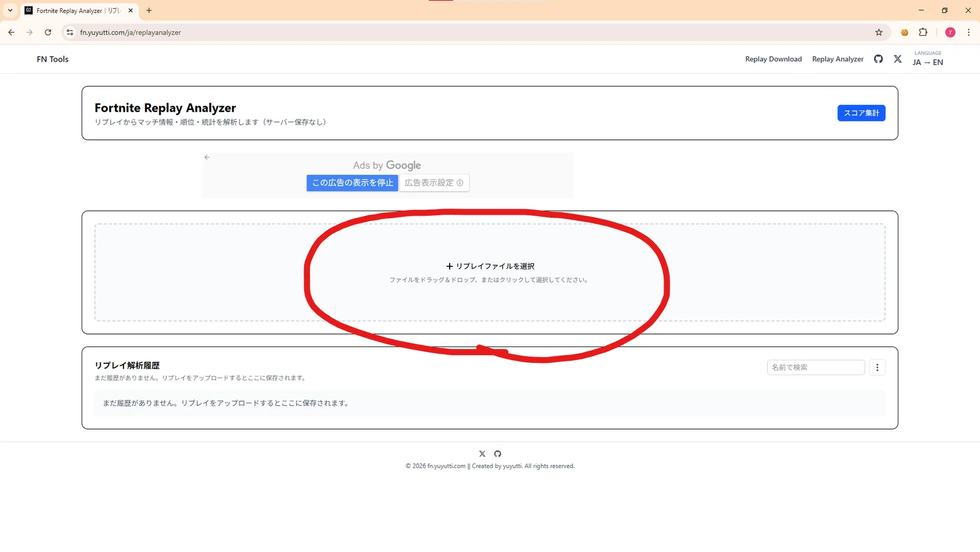This screenshot has height=552, width=980.
Task: Open the tab search chevron at top left
Action: 9,10
